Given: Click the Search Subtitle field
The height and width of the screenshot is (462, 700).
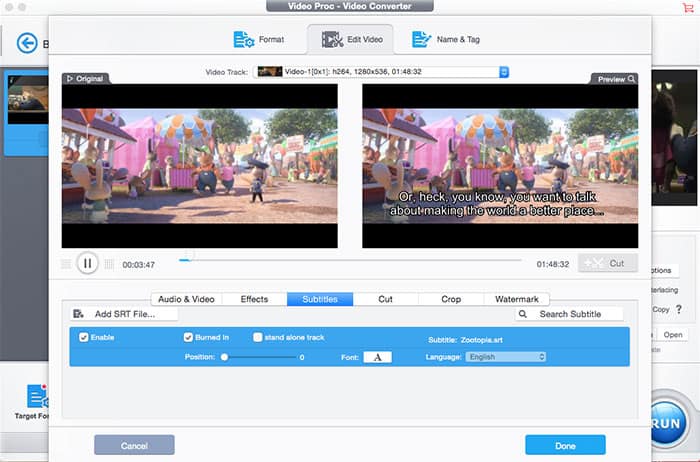Looking at the screenshot, I should [569, 314].
